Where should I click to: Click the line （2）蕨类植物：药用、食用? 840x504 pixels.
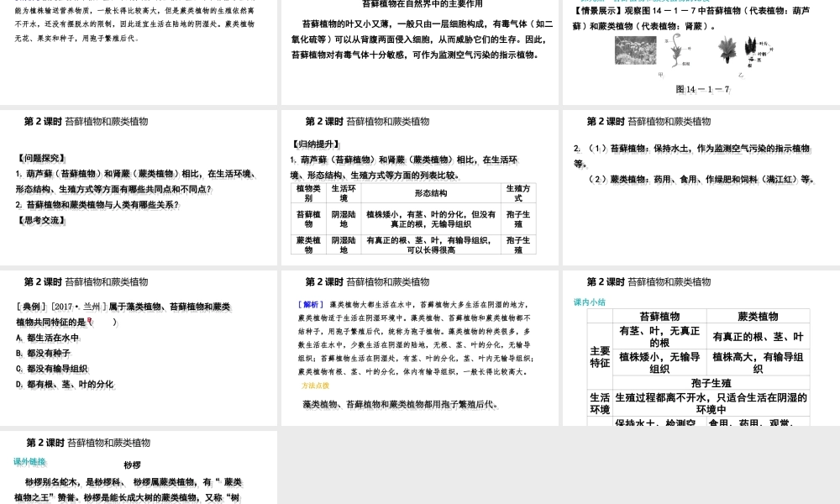click(x=701, y=179)
